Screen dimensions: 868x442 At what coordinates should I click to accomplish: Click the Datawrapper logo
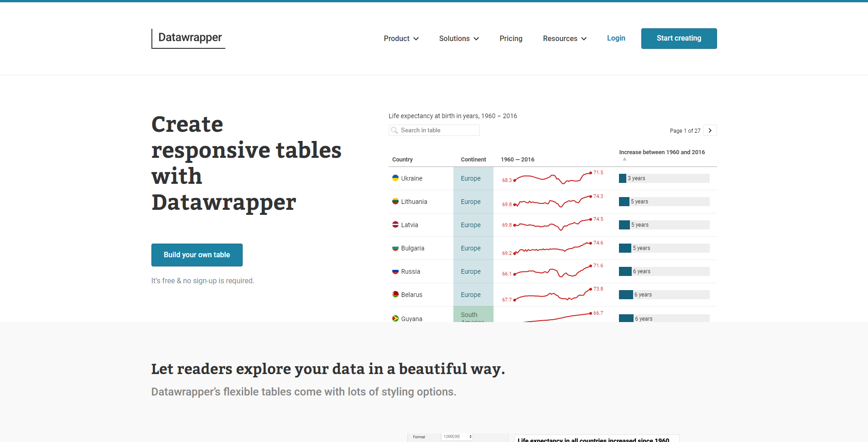tap(188, 38)
